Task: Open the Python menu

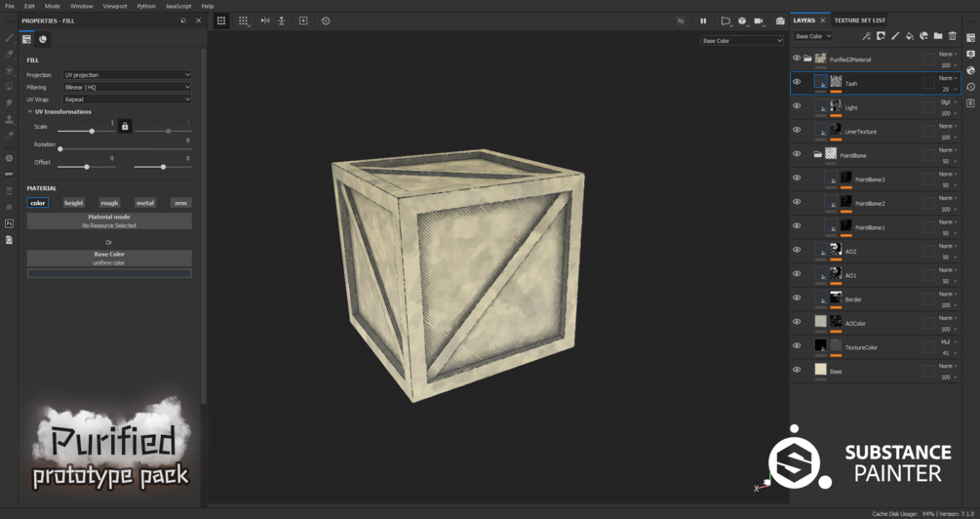Action: pos(146,6)
